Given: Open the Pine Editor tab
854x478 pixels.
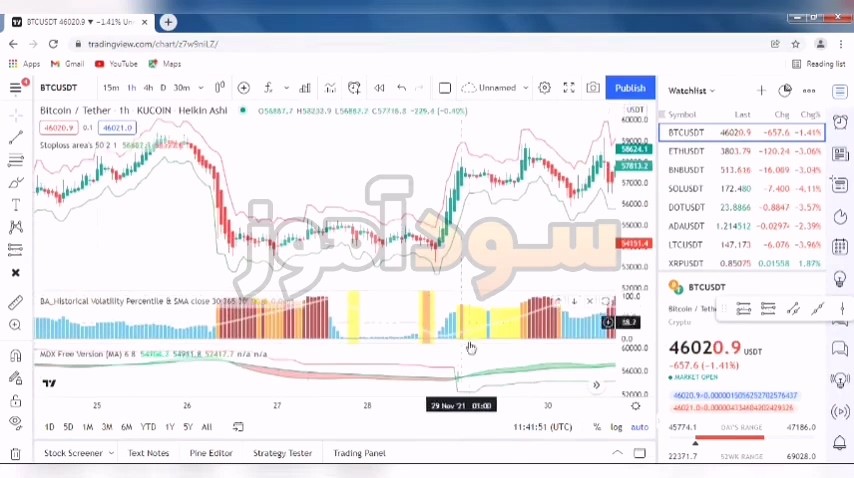Looking at the screenshot, I should pos(211,453).
